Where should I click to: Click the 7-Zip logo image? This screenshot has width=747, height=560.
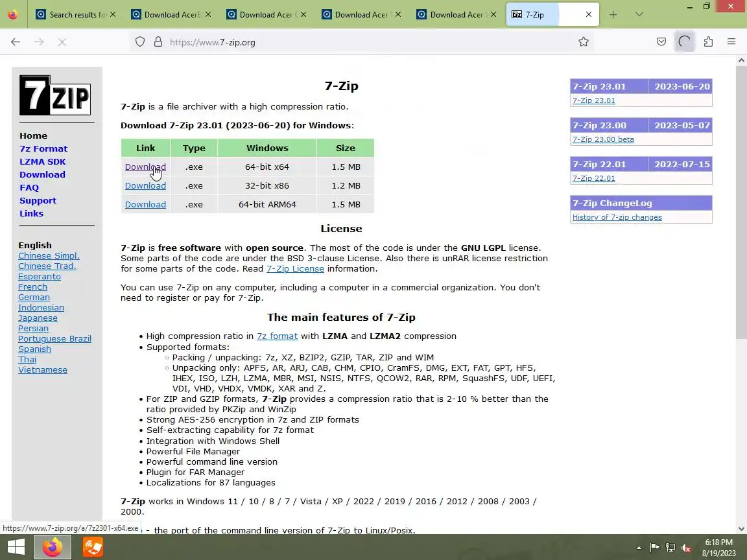(x=55, y=95)
